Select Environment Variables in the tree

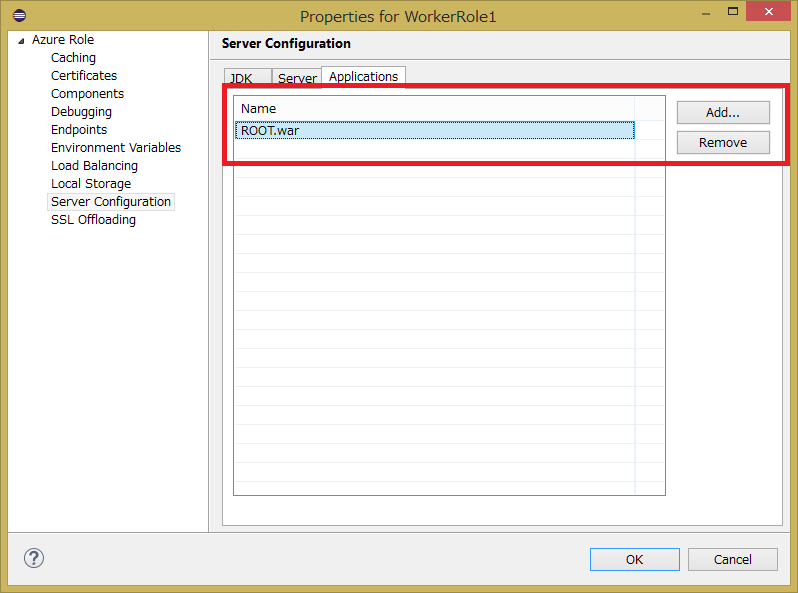click(116, 148)
